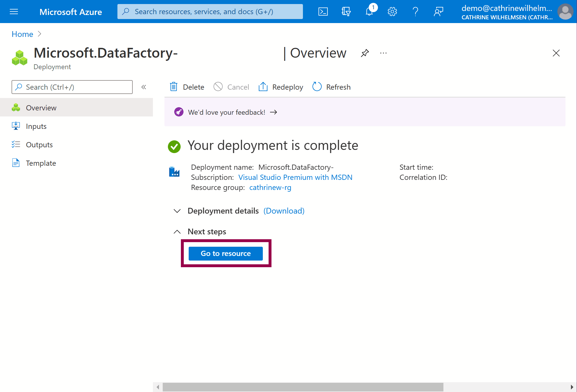Open the ellipsis more options menu
Screen dimensions: 577x392
(x=383, y=53)
